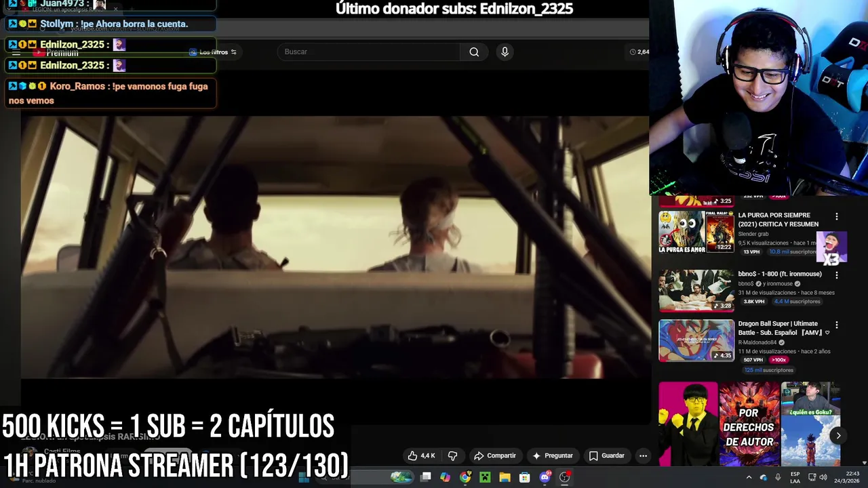Like the video (4,4 K)

(422, 455)
